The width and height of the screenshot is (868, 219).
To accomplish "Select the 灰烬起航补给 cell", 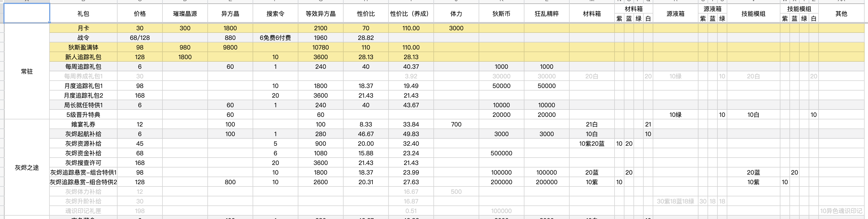I will tap(83, 134).
